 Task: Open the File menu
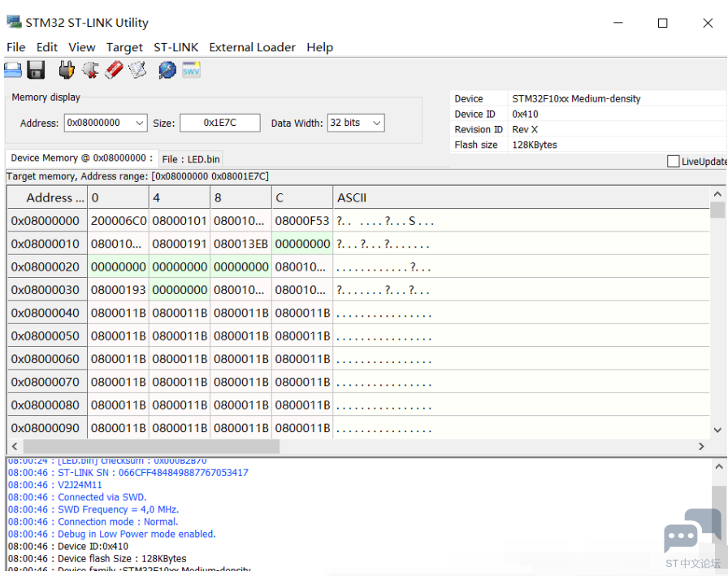coord(15,47)
